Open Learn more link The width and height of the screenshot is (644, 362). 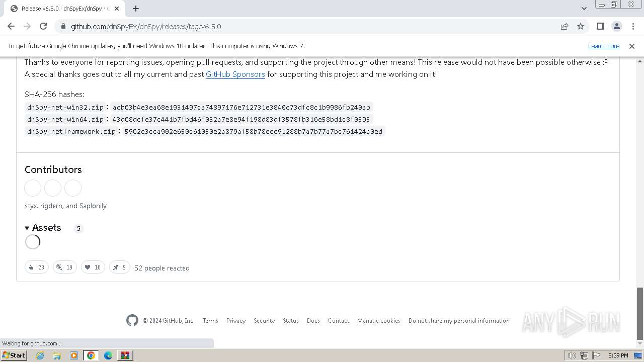(604, 46)
